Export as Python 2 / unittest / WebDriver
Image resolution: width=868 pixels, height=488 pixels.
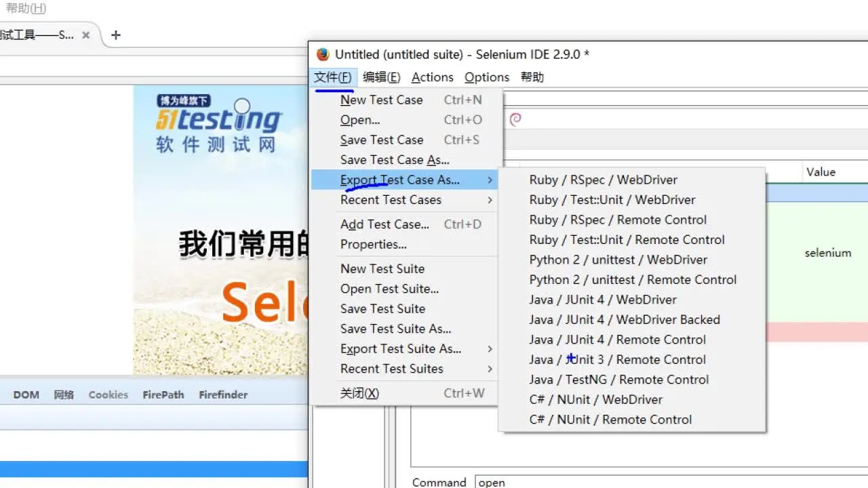(632, 260)
